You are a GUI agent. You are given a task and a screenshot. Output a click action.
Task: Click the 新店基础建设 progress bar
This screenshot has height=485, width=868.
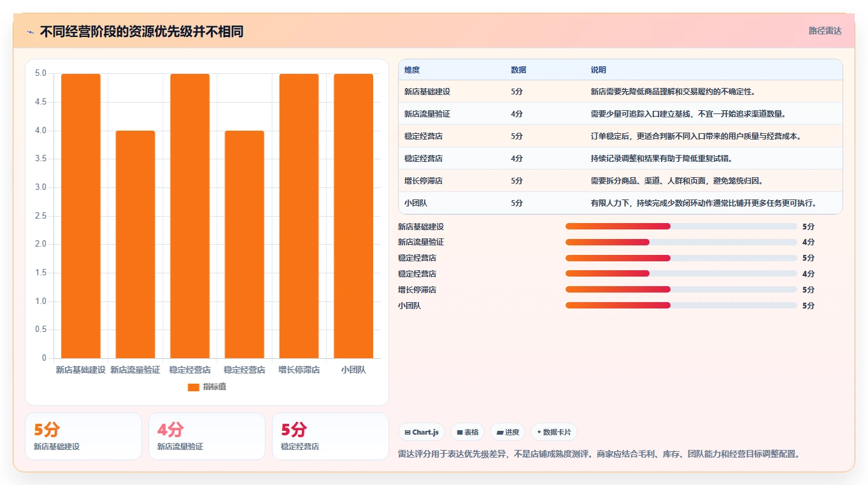click(681, 226)
